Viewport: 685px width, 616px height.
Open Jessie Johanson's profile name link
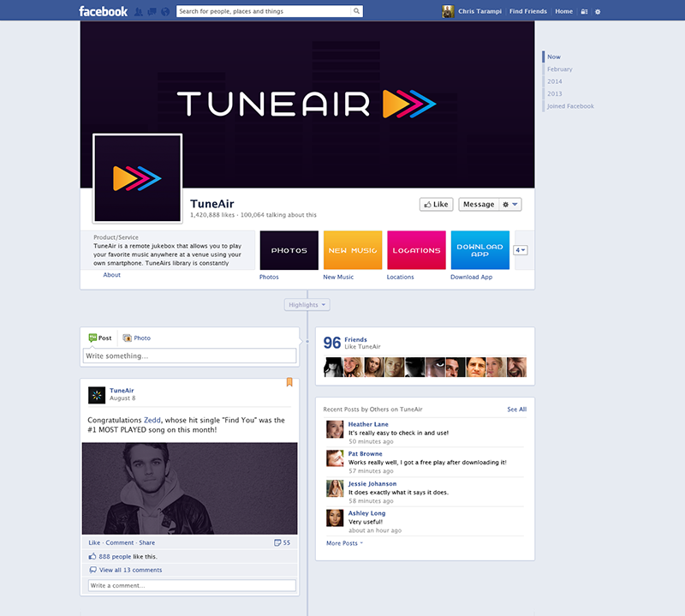point(372,483)
